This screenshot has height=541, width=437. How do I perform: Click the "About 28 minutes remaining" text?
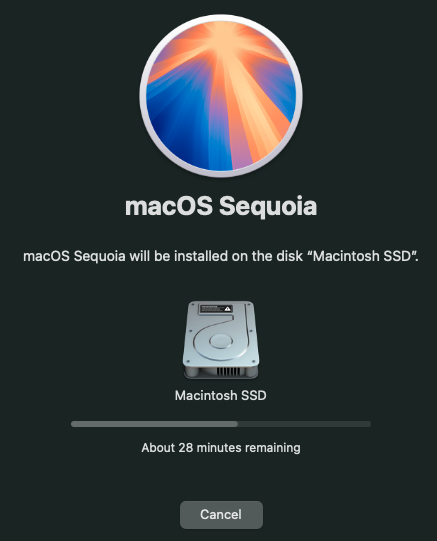click(x=221, y=448)
